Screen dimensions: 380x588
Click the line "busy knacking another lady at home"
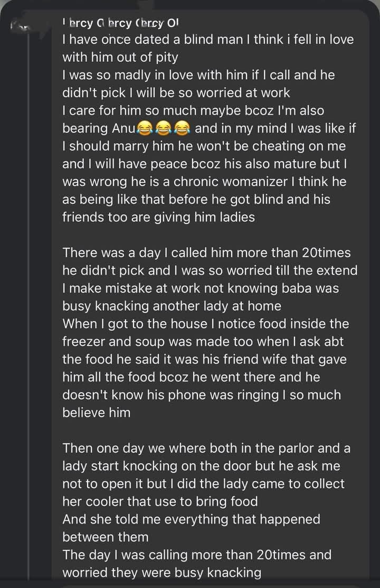(x=172, y=306)
